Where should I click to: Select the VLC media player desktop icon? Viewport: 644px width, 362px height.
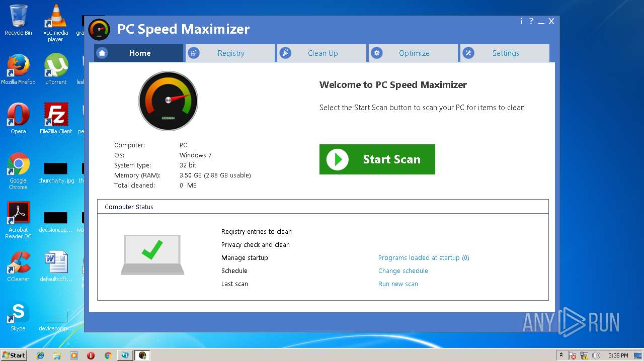55,23
